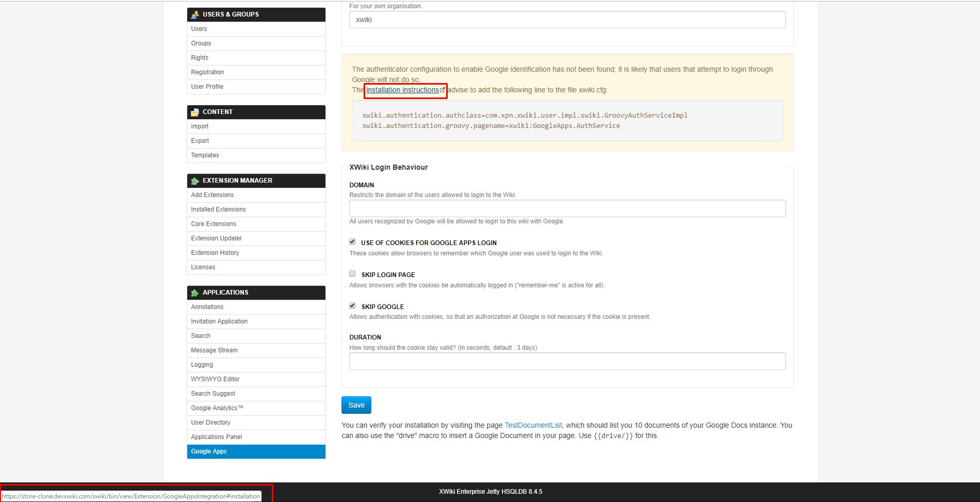The height and width of the screenshot is (502, 980).
Task: Open Extension Updater
Action: (256, 238)
